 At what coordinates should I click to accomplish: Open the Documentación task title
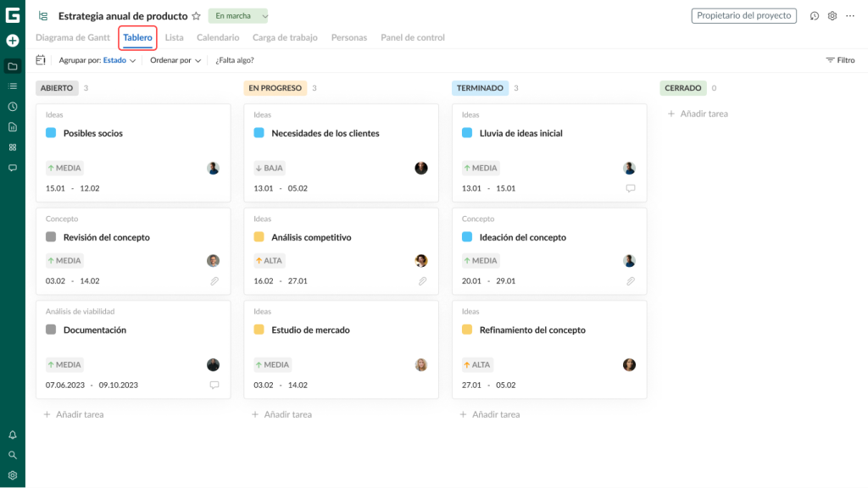[x=95, y=330]
